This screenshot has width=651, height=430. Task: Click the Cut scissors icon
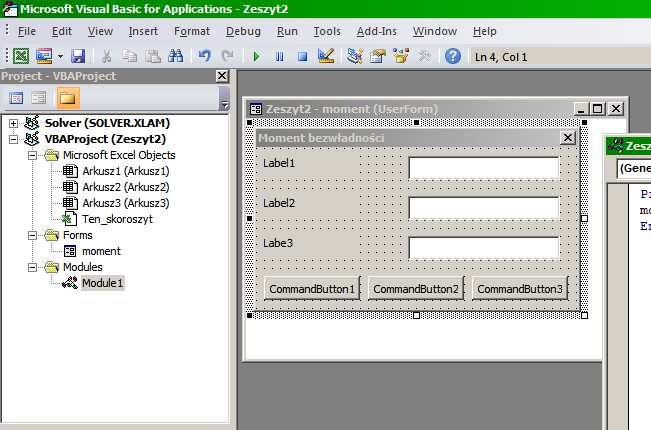click(106, 56)
